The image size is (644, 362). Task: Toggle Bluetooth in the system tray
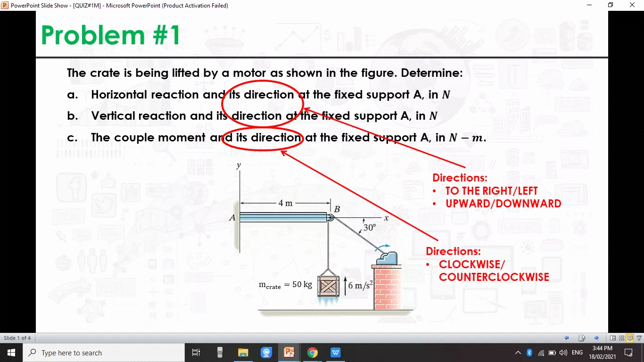[529, 352]
